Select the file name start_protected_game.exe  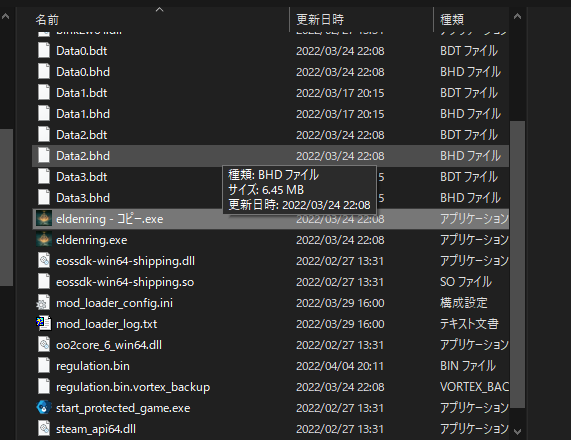(123, 408)
